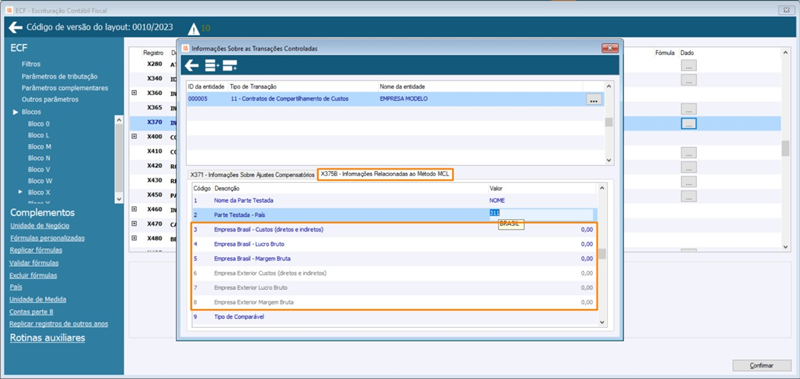This screenshot has height=379, width=800.
Task: Click the back arrow in main header
Action: tap(15, 28)
